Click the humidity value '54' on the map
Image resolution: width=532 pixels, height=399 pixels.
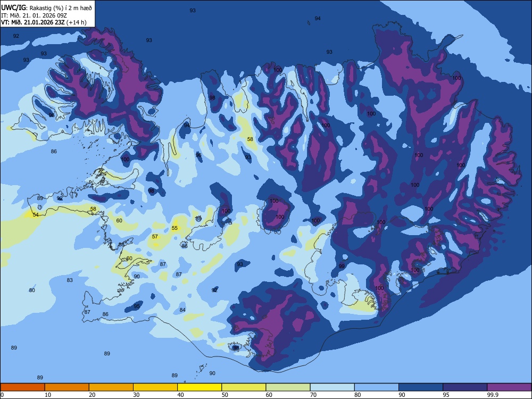coord(36,215)
